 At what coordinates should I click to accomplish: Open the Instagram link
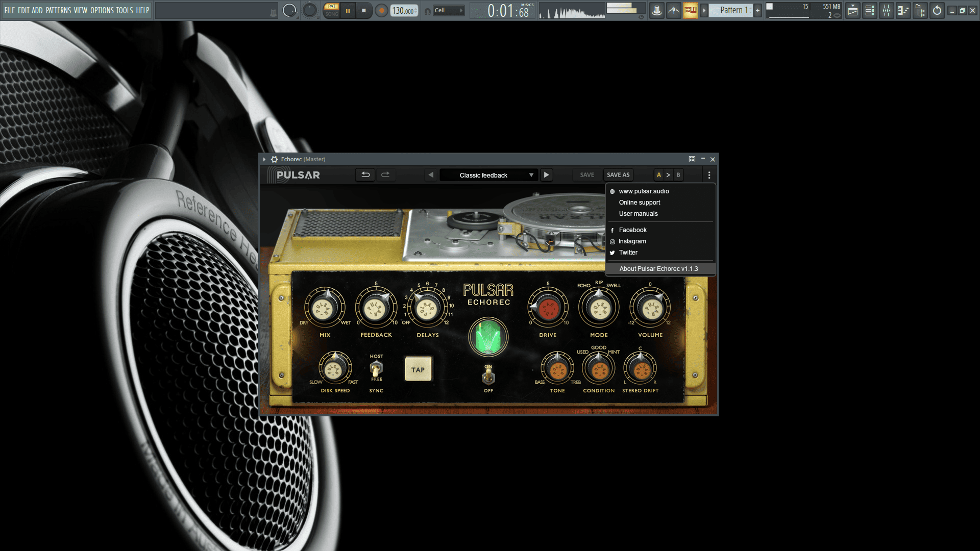click(660, 241)
